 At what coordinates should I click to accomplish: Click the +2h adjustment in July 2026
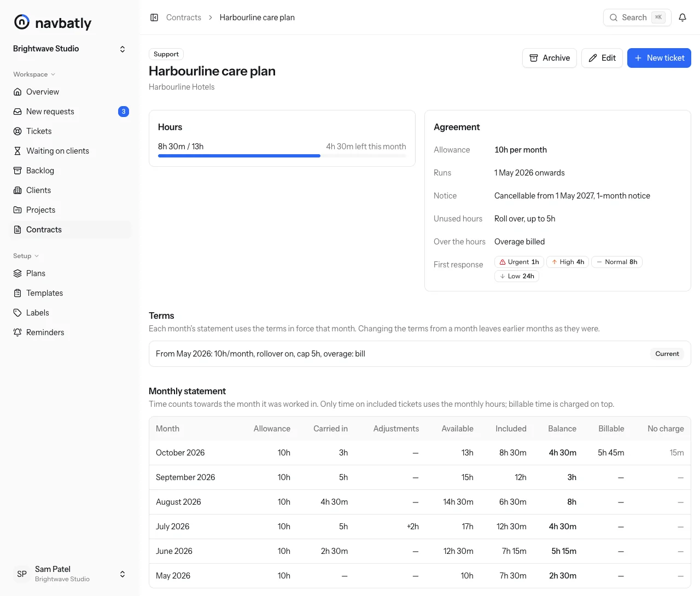413,527
